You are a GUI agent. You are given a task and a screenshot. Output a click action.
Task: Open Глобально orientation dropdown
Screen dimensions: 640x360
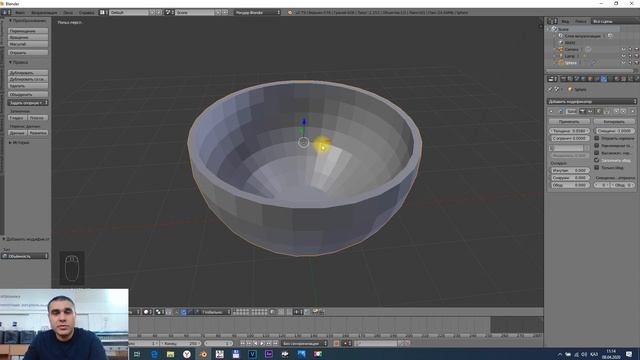[x=215, y=312]
